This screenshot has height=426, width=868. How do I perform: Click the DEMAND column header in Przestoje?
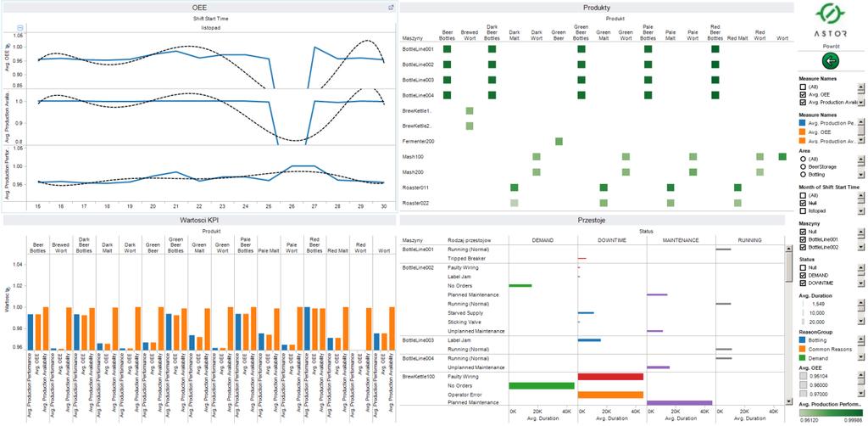pos(542,240)
